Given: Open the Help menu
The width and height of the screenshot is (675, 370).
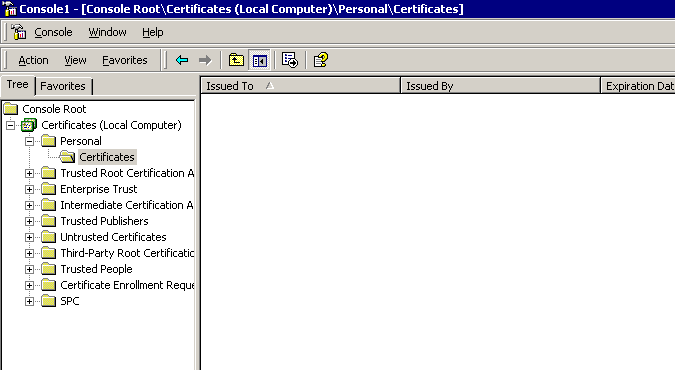Looking at the screenshot, I should click(153, 32).
